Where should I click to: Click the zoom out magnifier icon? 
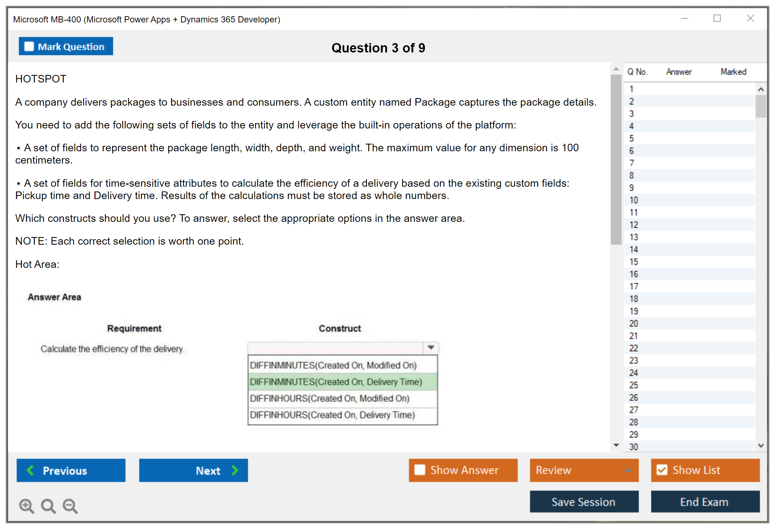tap(70, 506)
